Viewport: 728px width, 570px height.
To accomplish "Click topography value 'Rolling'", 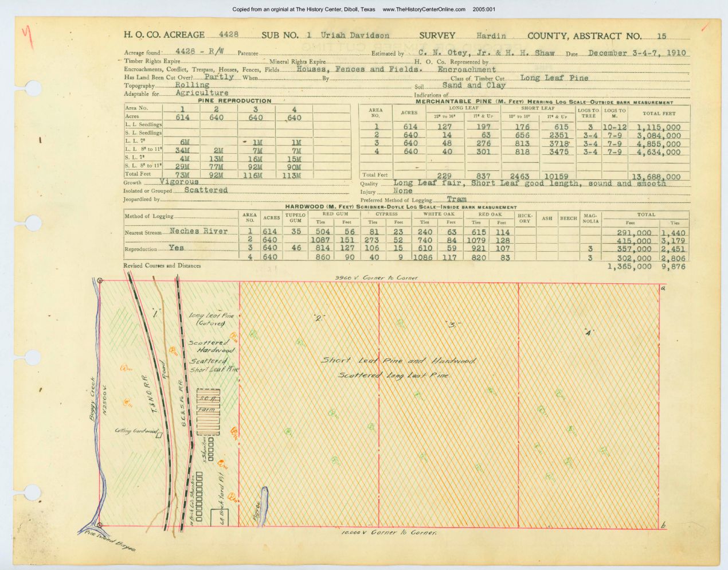I will 192,85.
